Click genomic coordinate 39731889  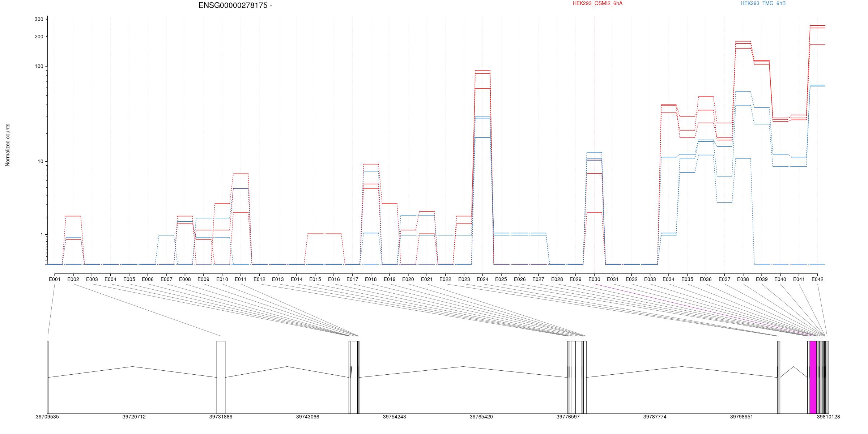(221, 417)
